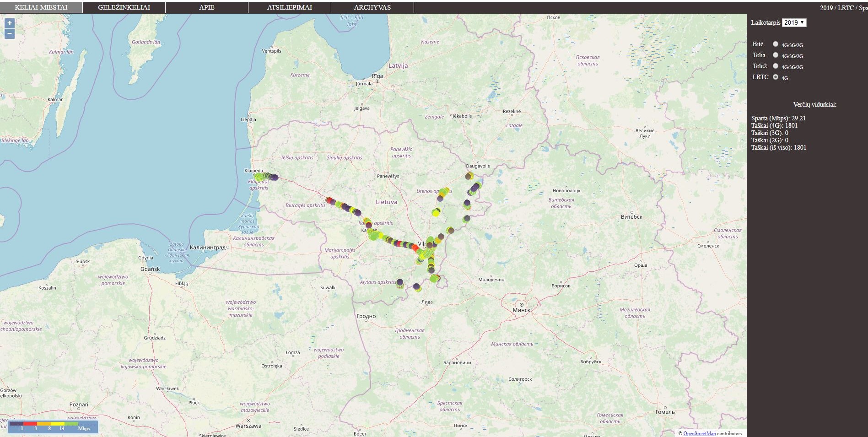The width and height of the screenshot is (868, 437).
Task: Click the measurement marker at Daugavpils
Action: coord(469,176)
